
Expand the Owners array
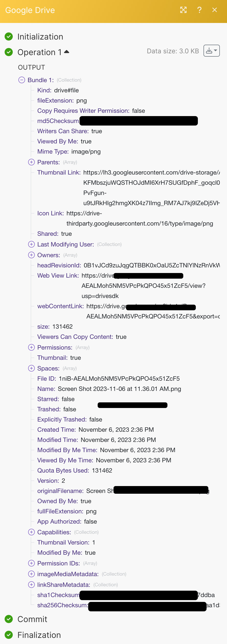coord(31,255)
